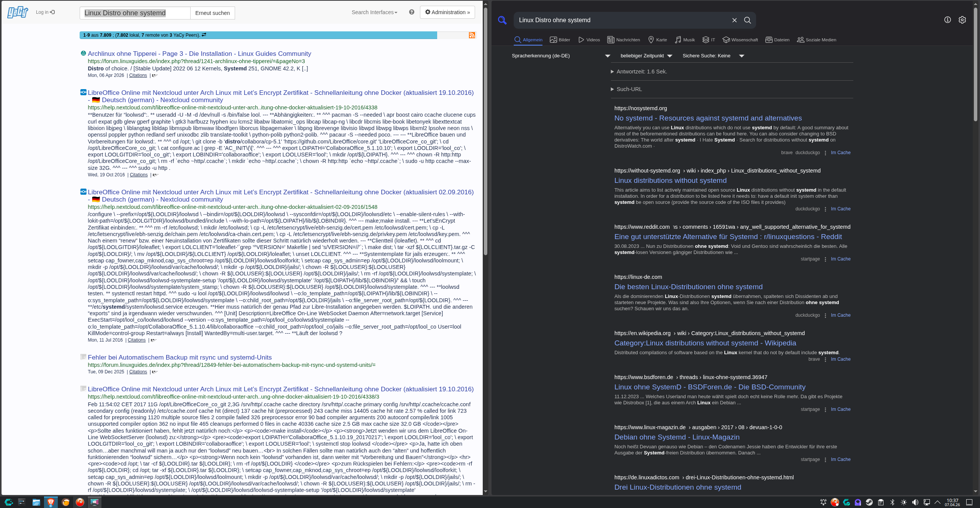Open the Sichere Suche dropdown
The width and height of the screenshot is (980, 508).
pyautogui.click(x=713, y=56)
